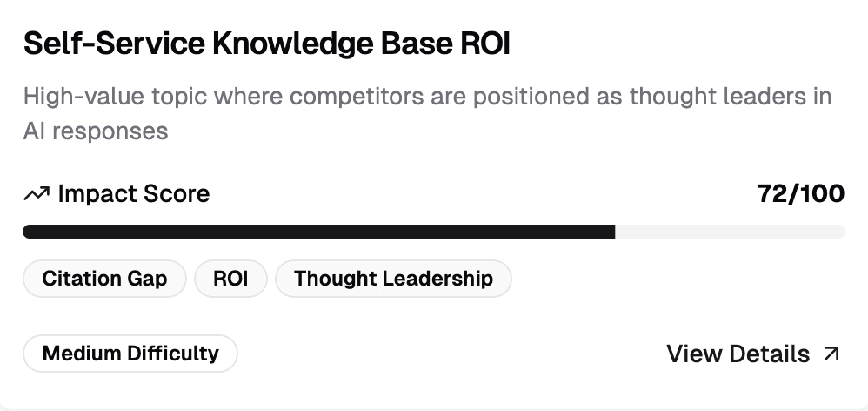The width and height of the screenshot is (868, 411).
Task: Select the Citation Gap tag
Action: 104,278
